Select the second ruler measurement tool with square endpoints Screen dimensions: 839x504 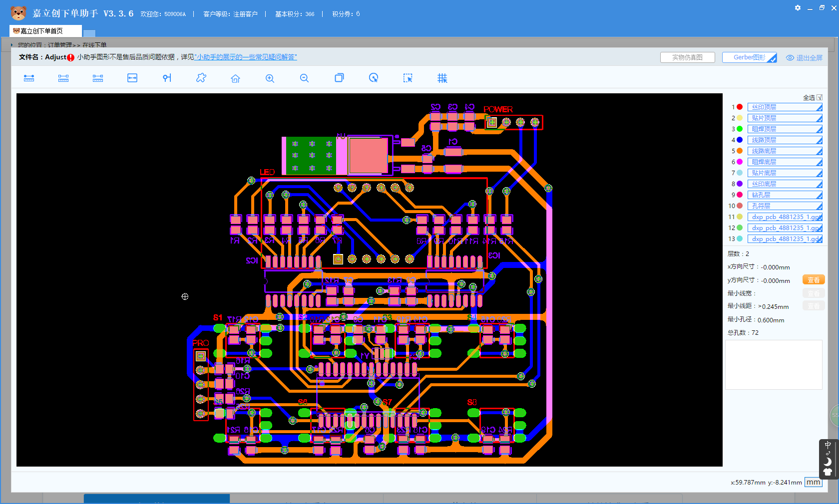tap(63, 78)
